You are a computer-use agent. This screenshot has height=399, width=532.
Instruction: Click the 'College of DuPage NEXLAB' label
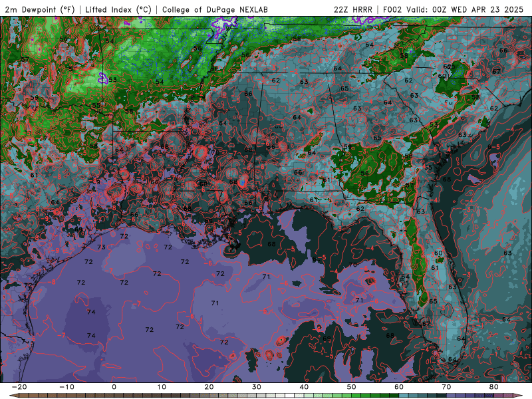pos(215,9)
